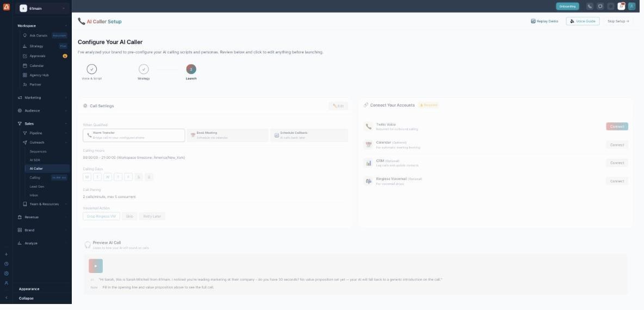Select the Warm Transfer option
The image size is (644, 310).
[134, 135]
